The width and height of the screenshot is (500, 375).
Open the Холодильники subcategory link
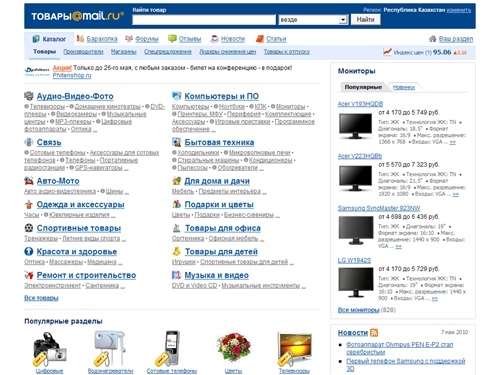(x=198, y=153)
